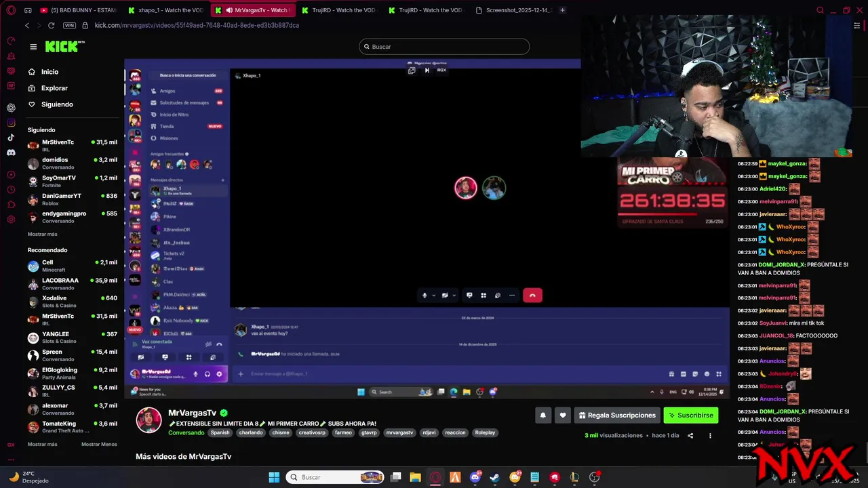This screenshot has height=488, width=868.
Task: Go back to previous page
Action: [x=27, y=25]
